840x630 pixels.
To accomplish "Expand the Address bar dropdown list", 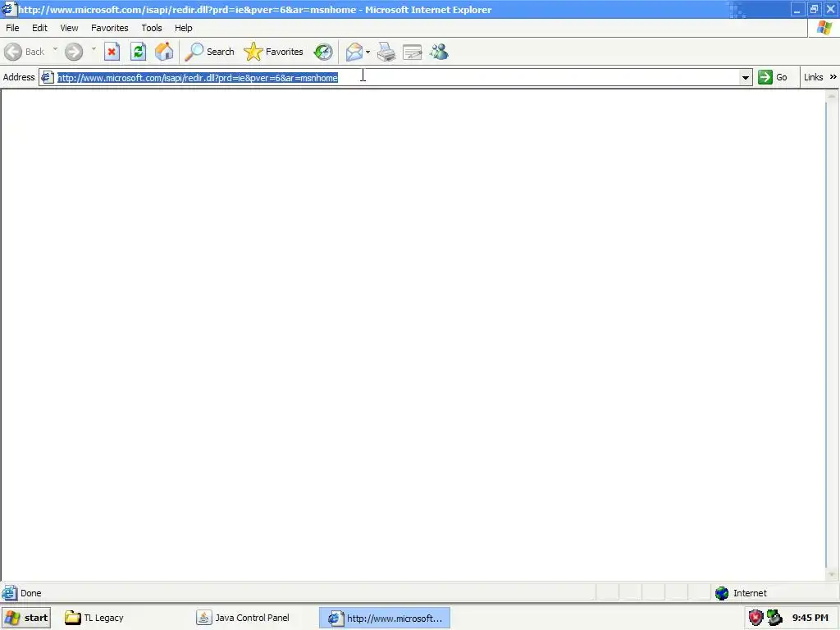I will (745, 78).
